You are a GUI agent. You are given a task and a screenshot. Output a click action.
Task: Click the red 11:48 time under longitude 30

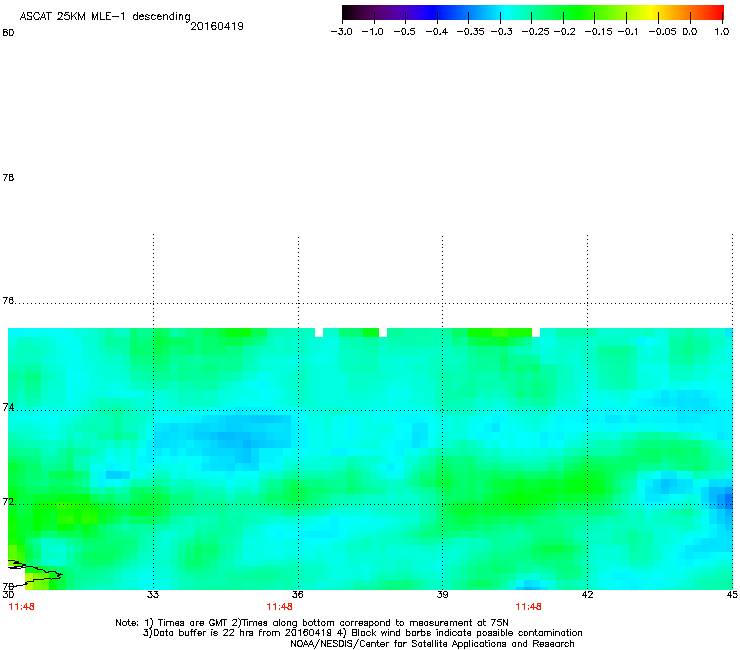pos(21,607)
